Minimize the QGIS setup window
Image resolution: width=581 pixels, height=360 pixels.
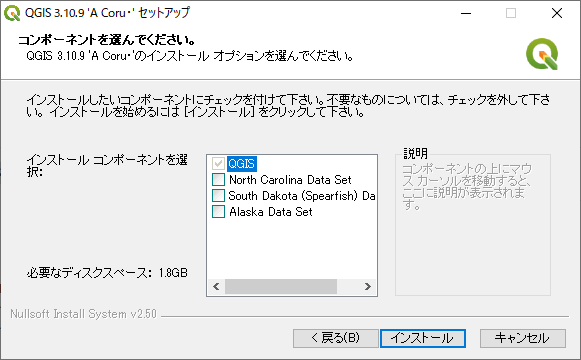pos(466,13)
